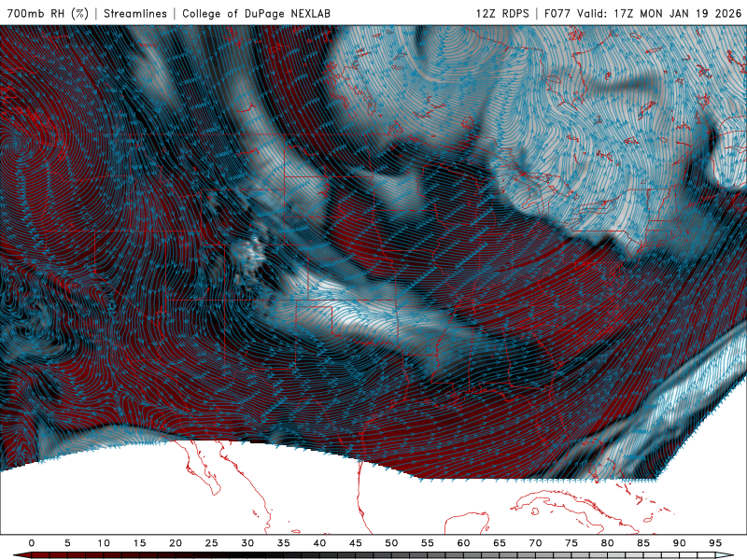Click the "35" colorbar scale label
This screenshot has width=747, height=560.
coord(284,543)
